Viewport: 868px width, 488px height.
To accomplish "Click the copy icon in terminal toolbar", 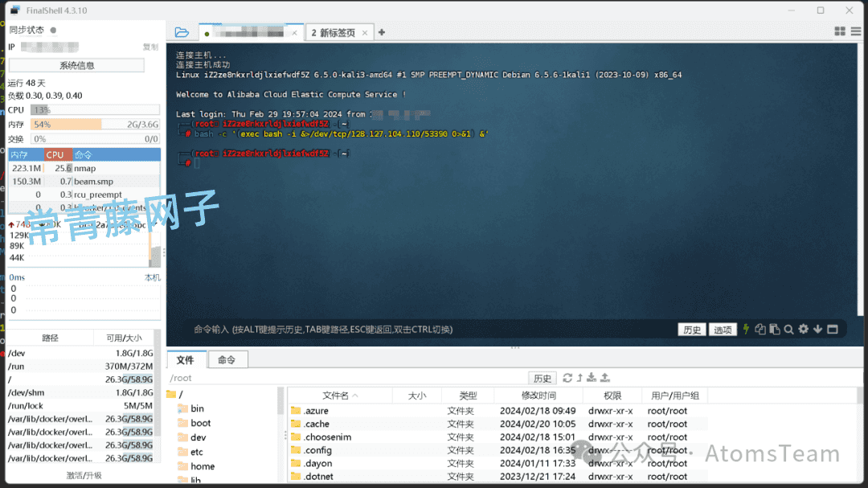I will (760, 330).
